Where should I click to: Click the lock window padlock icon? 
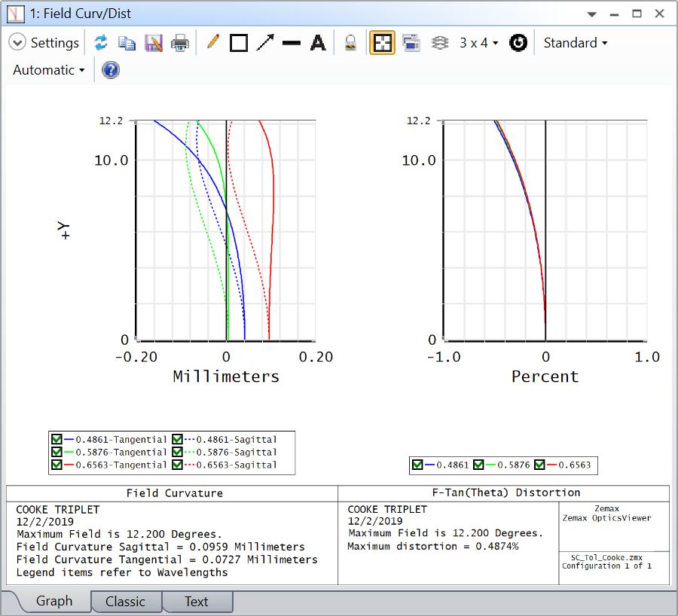350,43
